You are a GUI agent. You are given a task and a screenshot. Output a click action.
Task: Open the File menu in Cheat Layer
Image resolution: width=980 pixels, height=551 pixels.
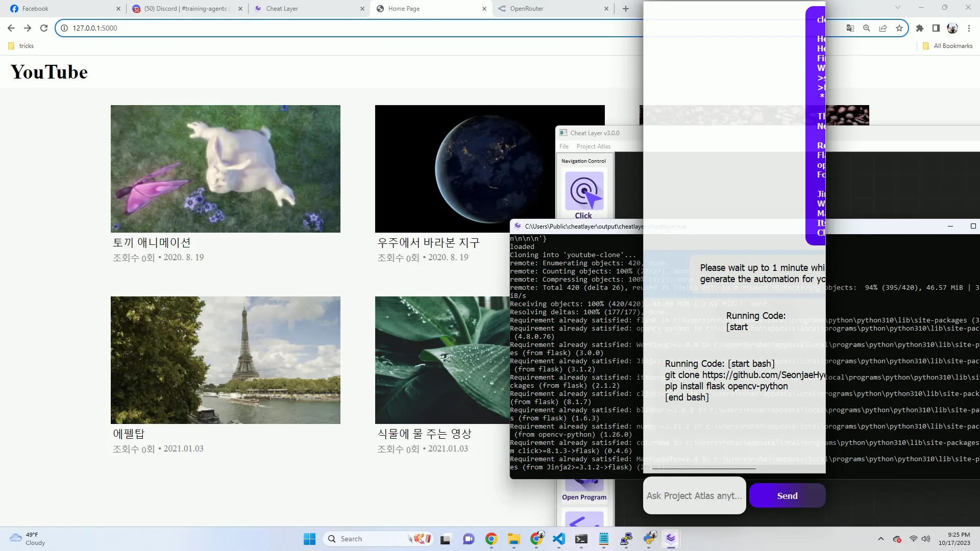tap(565, 146)
